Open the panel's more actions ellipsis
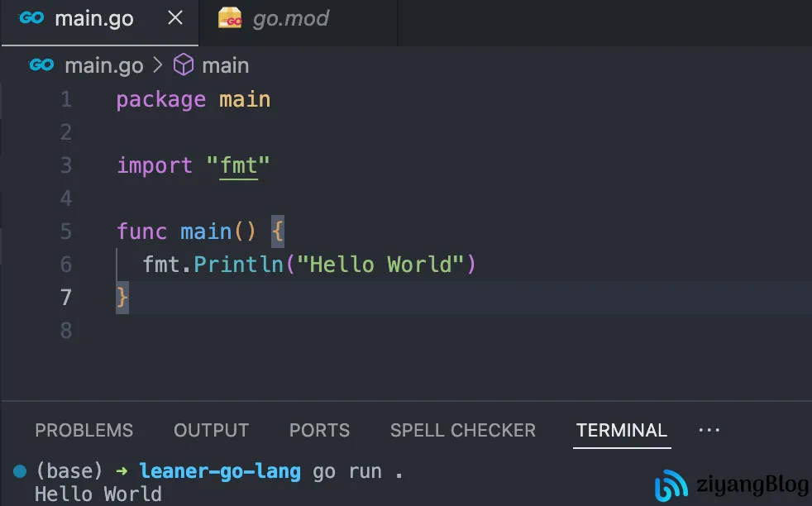812x506 pixels. 709,431
